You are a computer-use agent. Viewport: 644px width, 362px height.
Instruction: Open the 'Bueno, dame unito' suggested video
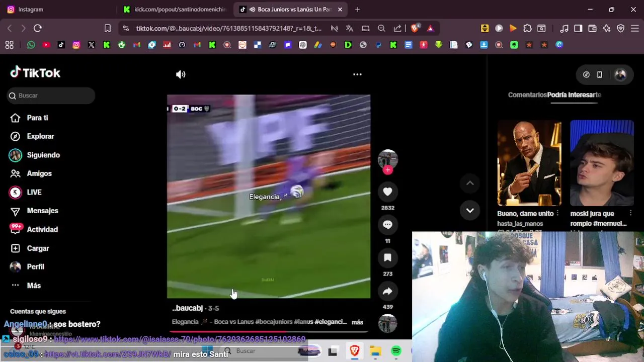(529, 163)
